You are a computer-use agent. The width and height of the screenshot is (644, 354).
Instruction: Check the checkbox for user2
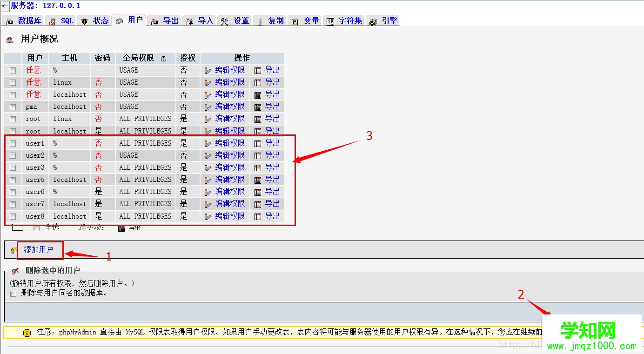pyautogui.click(x=13, y=155)
